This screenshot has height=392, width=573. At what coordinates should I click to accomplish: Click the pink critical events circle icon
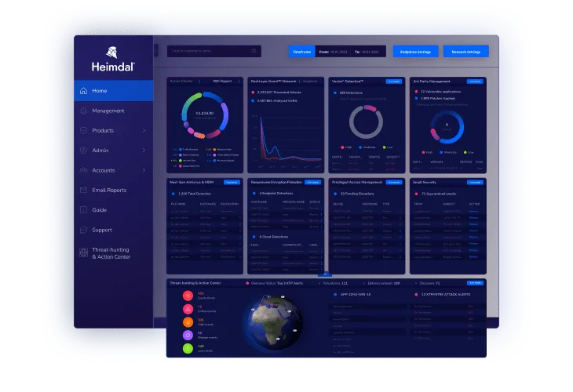188,309
